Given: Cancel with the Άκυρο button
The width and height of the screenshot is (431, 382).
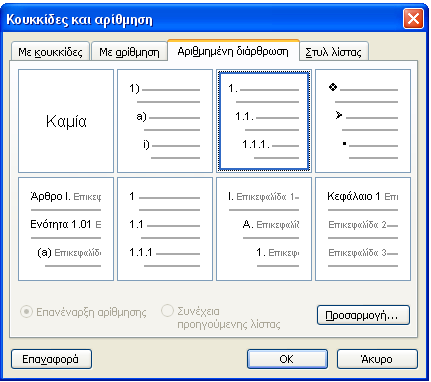Looking at the screenshot, I should pyautogui.click(x=377, y=359).
